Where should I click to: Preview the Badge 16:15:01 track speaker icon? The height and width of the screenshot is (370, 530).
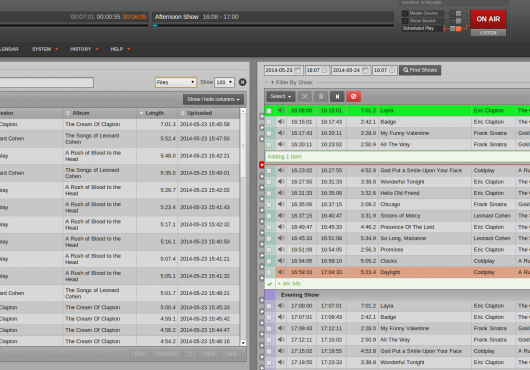pos(281,122)
